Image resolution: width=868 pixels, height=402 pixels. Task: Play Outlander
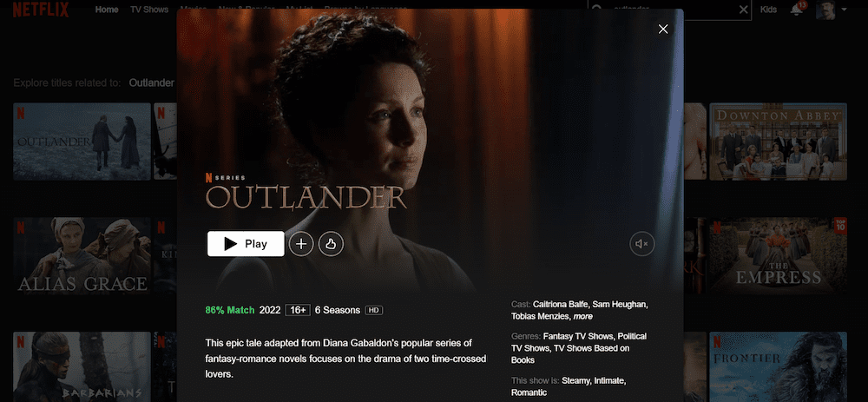246,244
